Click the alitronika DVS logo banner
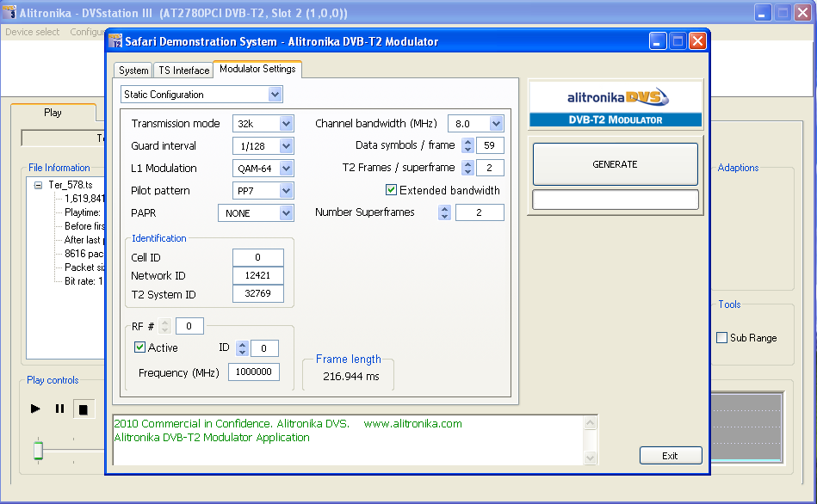The image size is (817, 504). click(x=616, y=103)
